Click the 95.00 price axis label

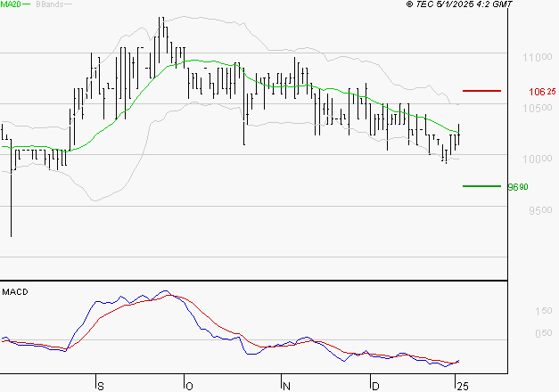[540, 210]
